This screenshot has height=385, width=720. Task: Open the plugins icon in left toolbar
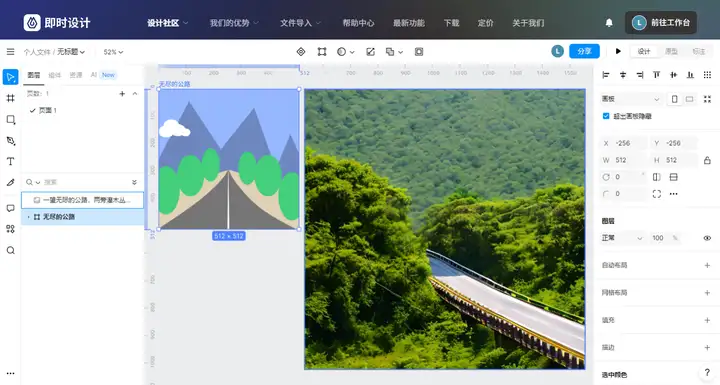[11, 229]
